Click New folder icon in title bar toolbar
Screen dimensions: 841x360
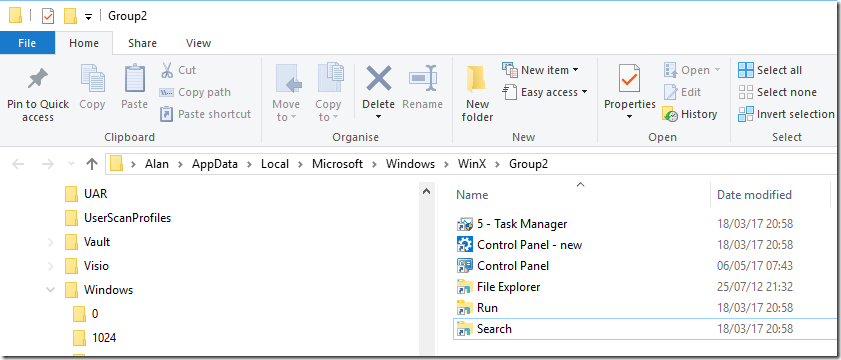[70, 16]
